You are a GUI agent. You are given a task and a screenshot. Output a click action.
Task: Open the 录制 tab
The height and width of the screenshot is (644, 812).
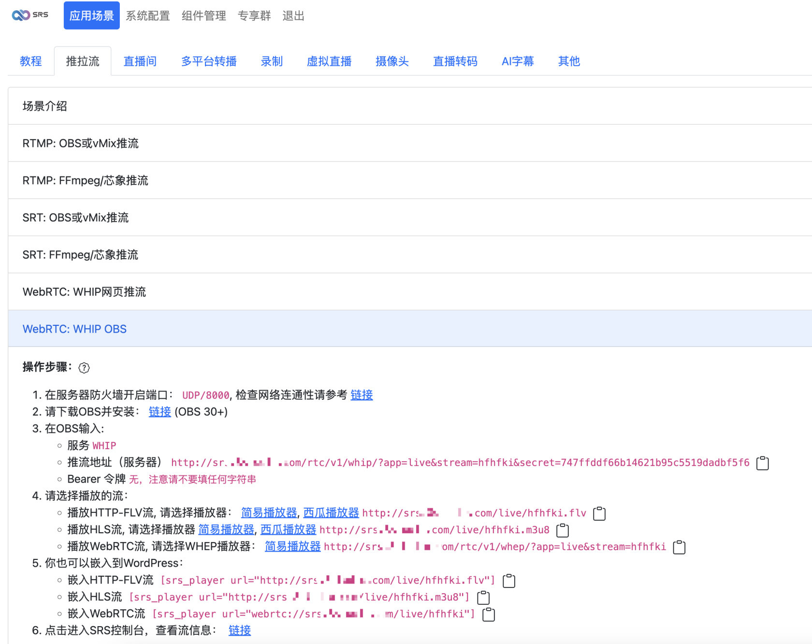click(x=272, y=61)
